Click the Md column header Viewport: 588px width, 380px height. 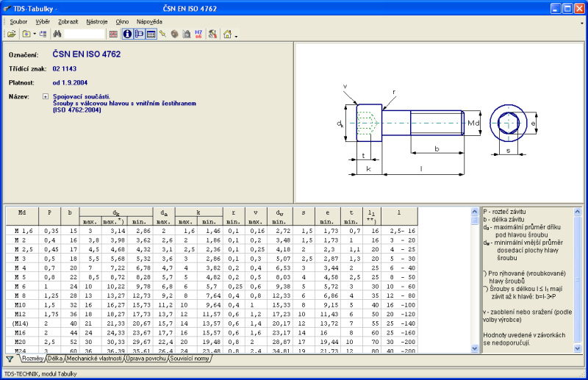(x=22, y=216)
